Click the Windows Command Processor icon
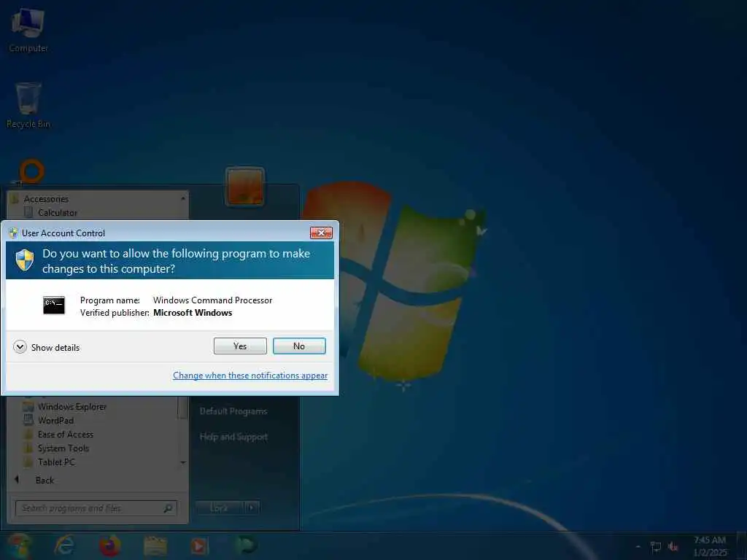The width and height of the screenshot is (747, 560). point(54,306)
